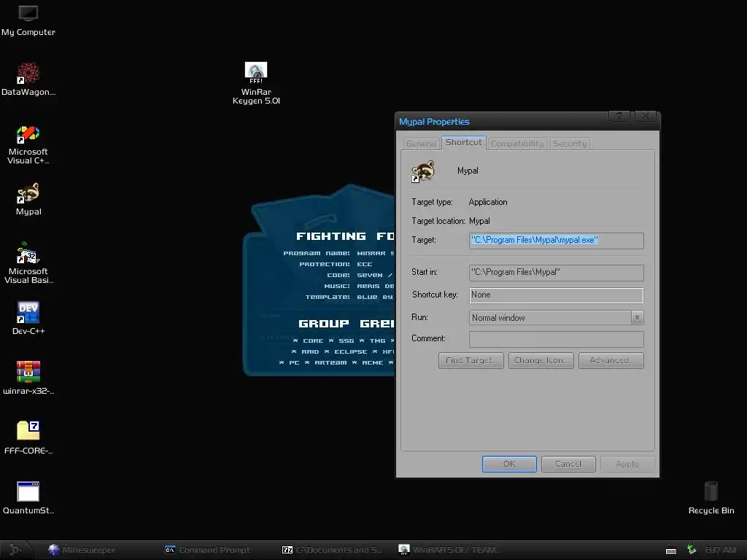Confirm with the OK button

(509, 464)
